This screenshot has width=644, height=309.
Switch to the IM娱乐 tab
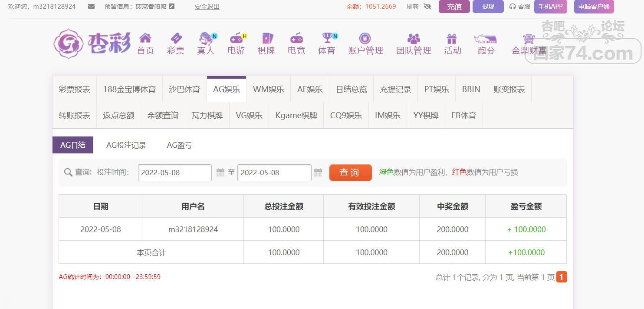coord(388,115)
